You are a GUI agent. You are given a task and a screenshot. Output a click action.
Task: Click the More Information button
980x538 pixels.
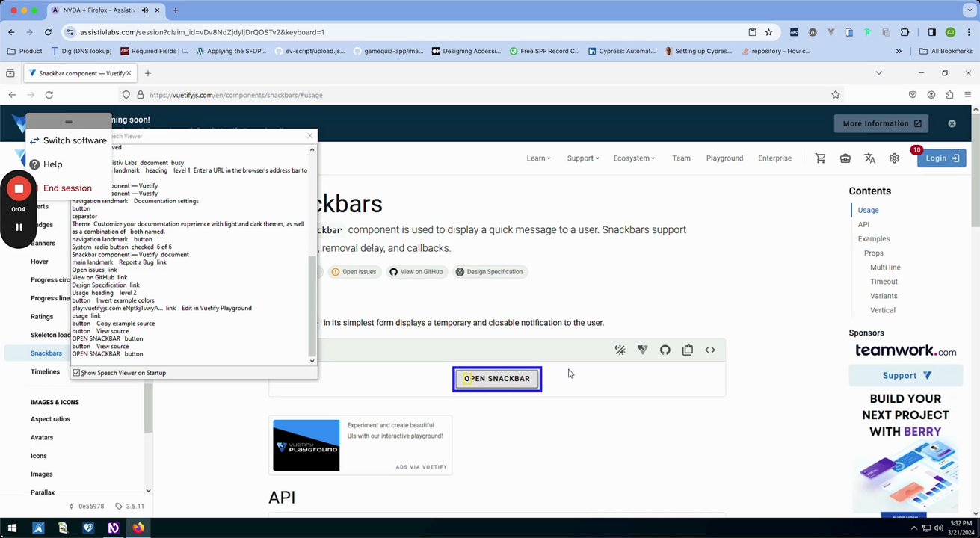(881, 123)
